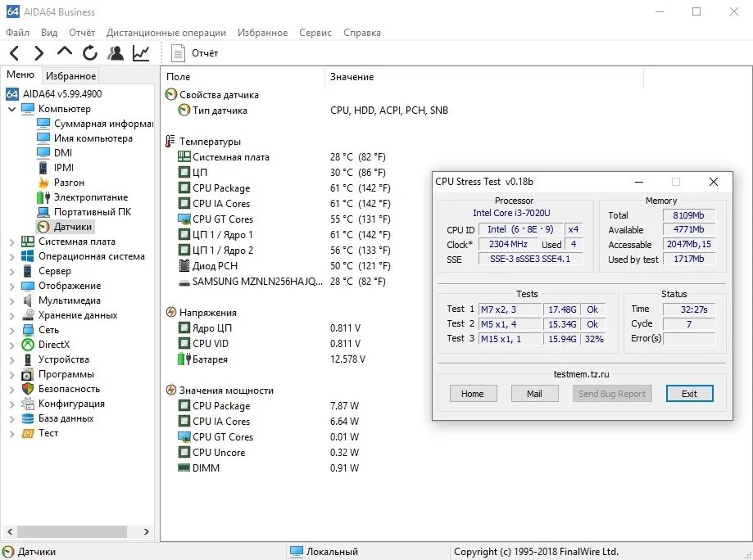Switch to the Избранное sidebar tab
Image resolution: width=753 pixels, height=560 pixels.
[x=70, y=76]
